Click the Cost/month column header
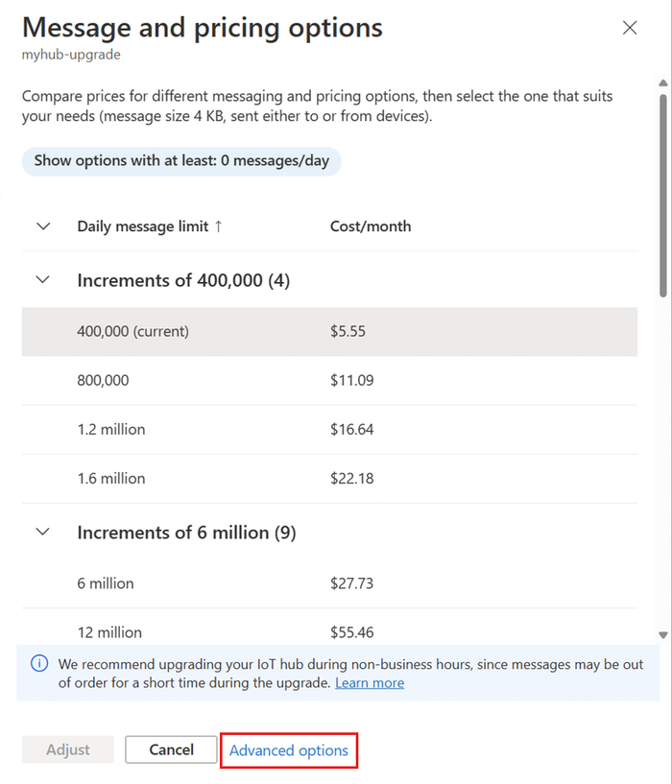This screenshot has height=784, width=672. pyautogui.click(x=371, y=227)
